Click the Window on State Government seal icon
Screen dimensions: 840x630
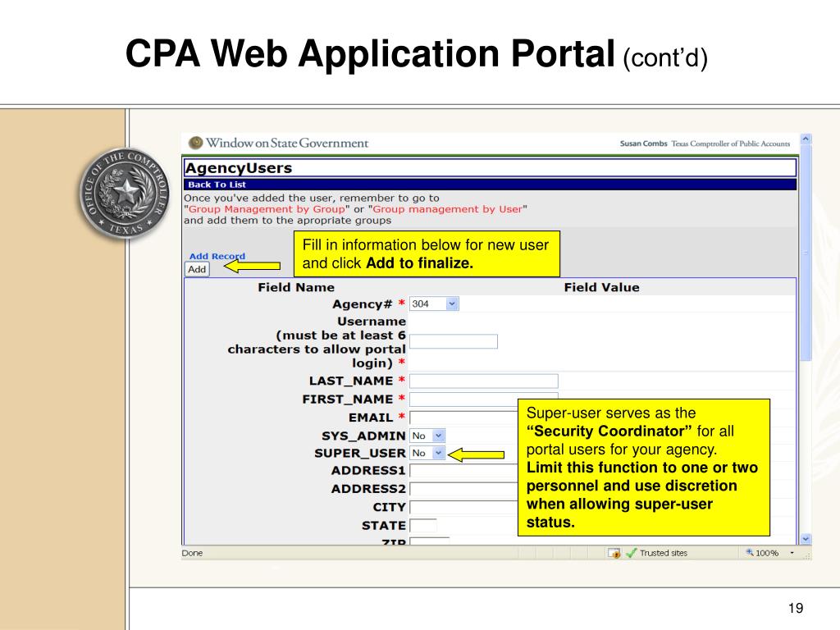(x=195, y=143)
